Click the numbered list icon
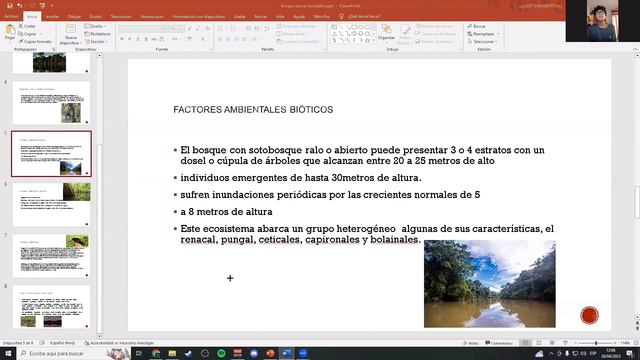The image size is (640, 360). click(233, 29)
